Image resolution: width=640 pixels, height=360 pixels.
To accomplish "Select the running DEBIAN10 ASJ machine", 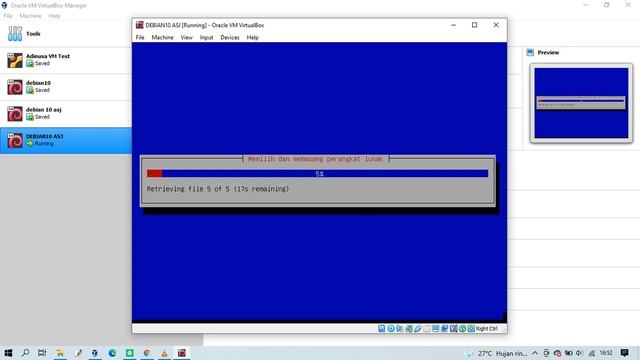I will (65, 140).
